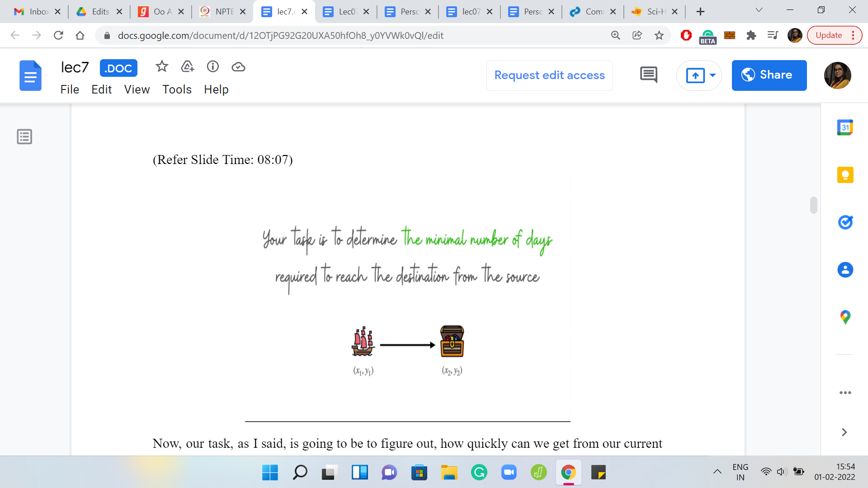Click Request edit access button
This screenshot has width=868, height=488.
pyautogui.click(x=549, y=75)
